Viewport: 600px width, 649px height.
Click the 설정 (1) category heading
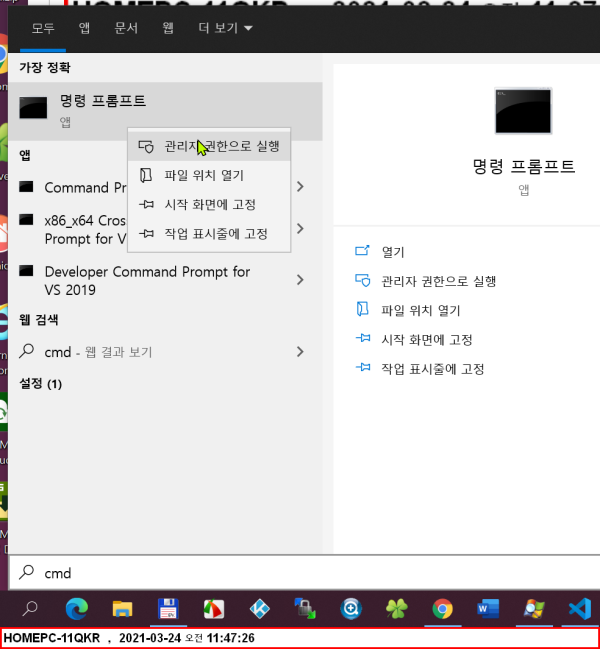(41, 384)
